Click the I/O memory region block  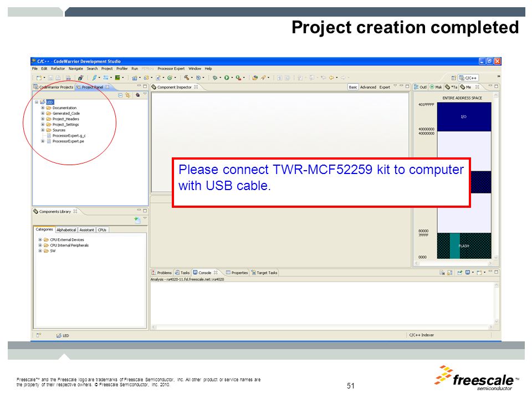point(464,117)
